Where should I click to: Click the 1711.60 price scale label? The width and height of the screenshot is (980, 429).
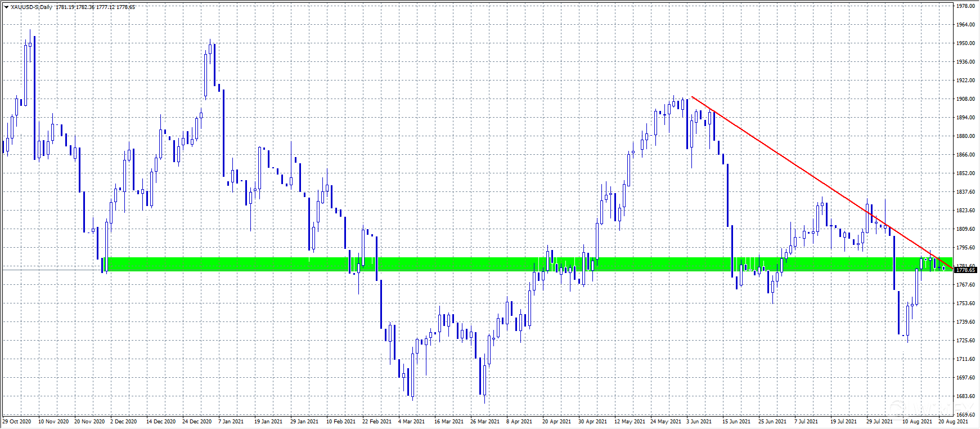click(965, 359)
